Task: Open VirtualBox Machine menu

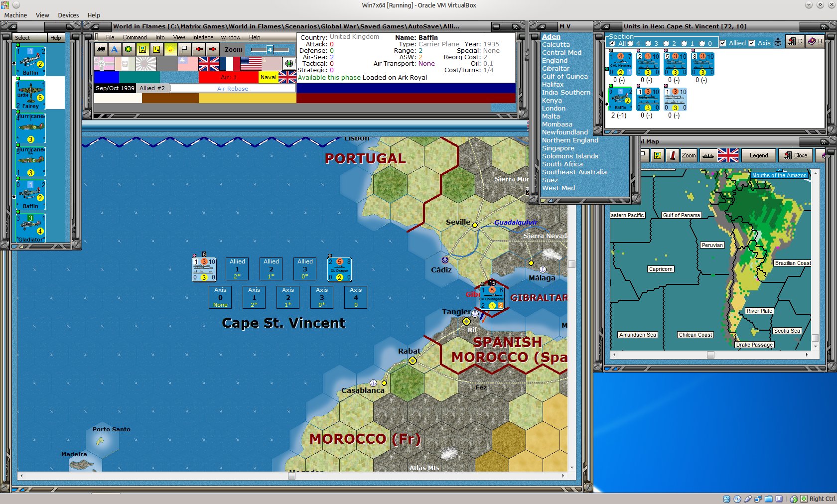Action: [15, 15]
